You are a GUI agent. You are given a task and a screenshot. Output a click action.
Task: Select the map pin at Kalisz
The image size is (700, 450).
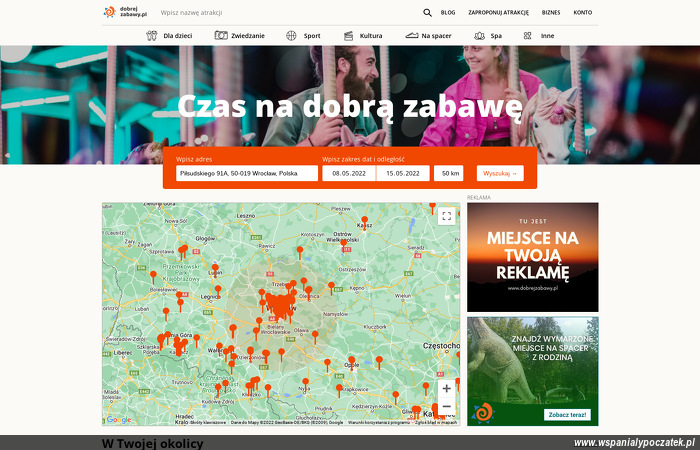(364, 221)
